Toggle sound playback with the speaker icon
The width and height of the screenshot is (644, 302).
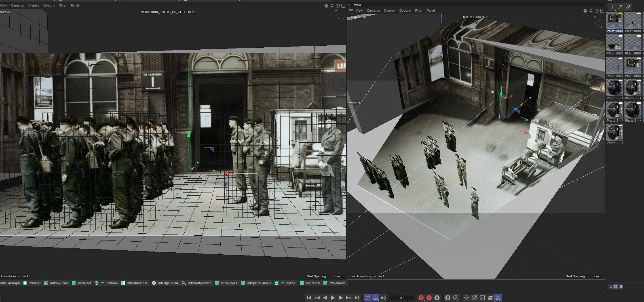(x=383, y=298)
